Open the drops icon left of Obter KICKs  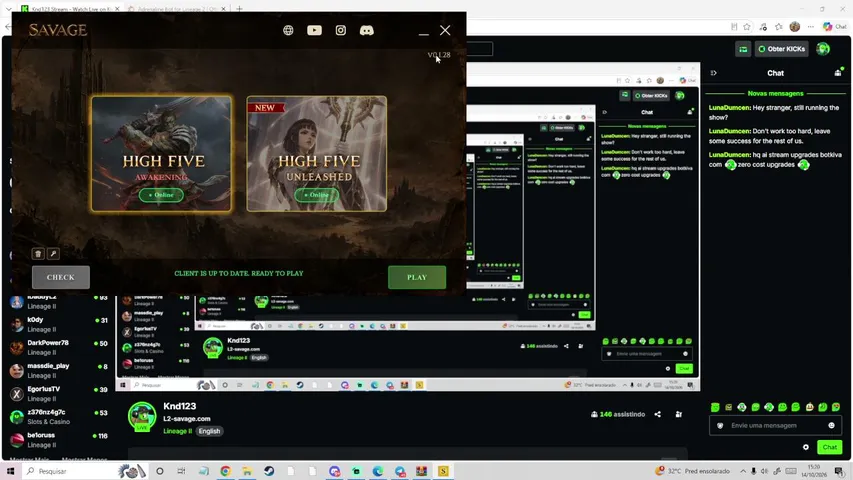(x=743, y=49)
